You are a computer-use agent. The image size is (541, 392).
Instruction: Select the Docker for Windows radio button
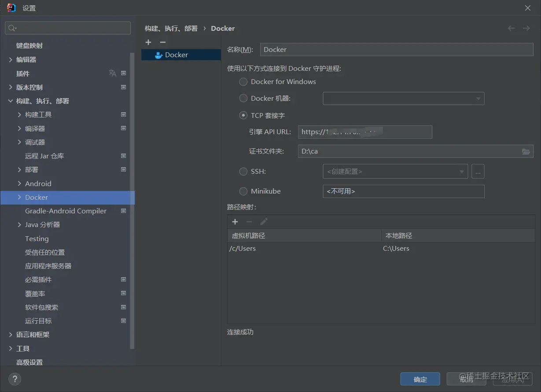tap(243, 82)
